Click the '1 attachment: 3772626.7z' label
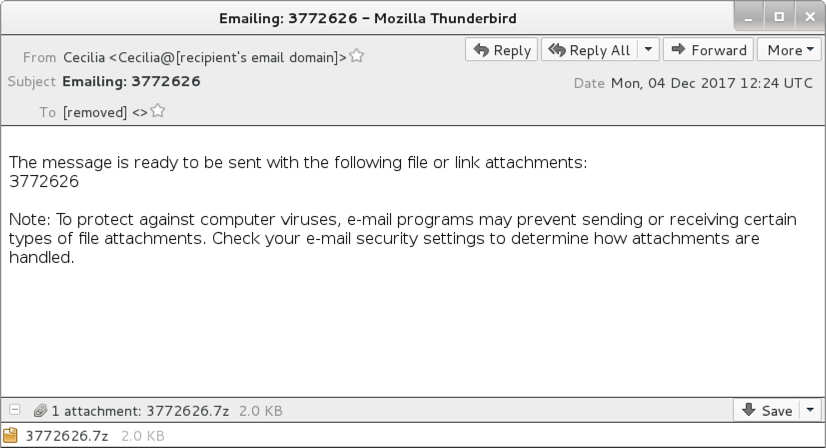This screenshot has height=448, width=826. [140, 411]
